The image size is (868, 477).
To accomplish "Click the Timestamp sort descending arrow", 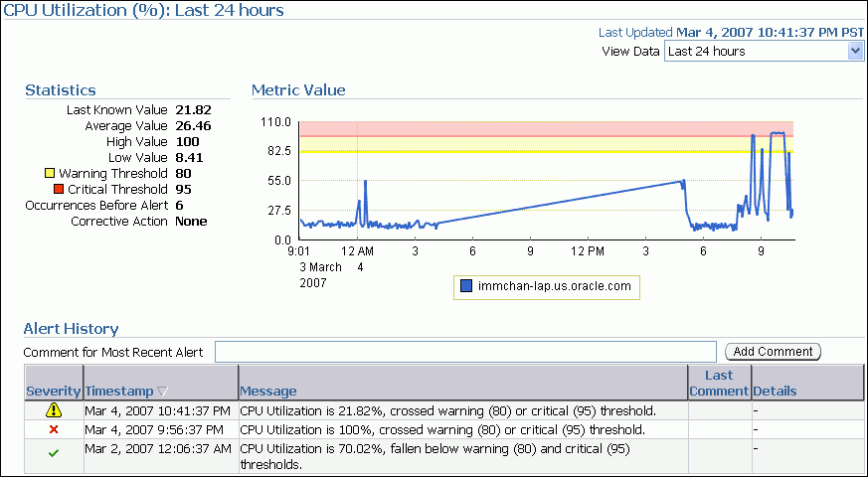I will point(163,392).
